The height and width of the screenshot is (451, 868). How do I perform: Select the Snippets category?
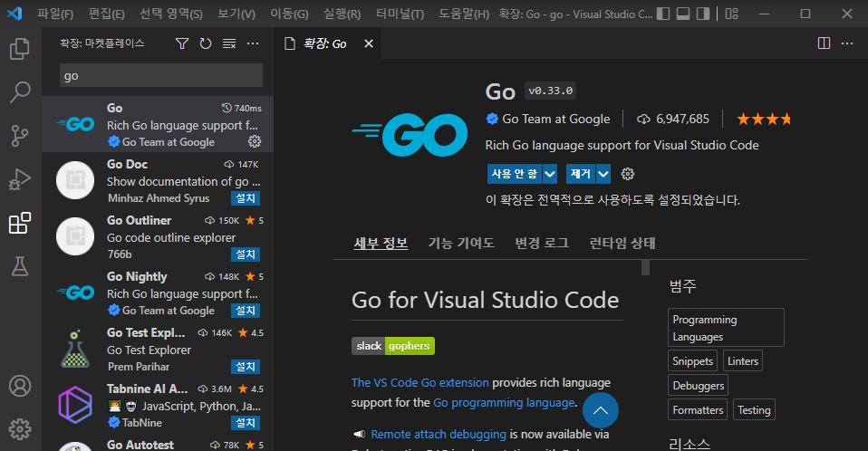[692, 360]
